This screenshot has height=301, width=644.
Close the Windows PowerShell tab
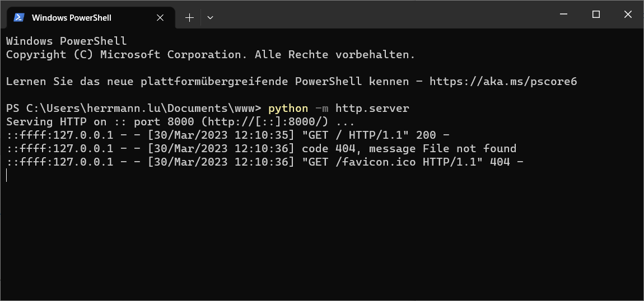coord(160,18)
